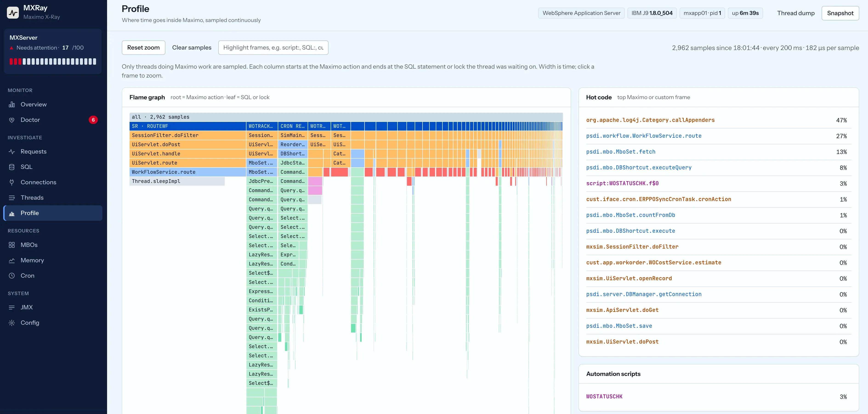The image size is (868, 414).
Task: Open the Requests view
Action: coord(53,151)
